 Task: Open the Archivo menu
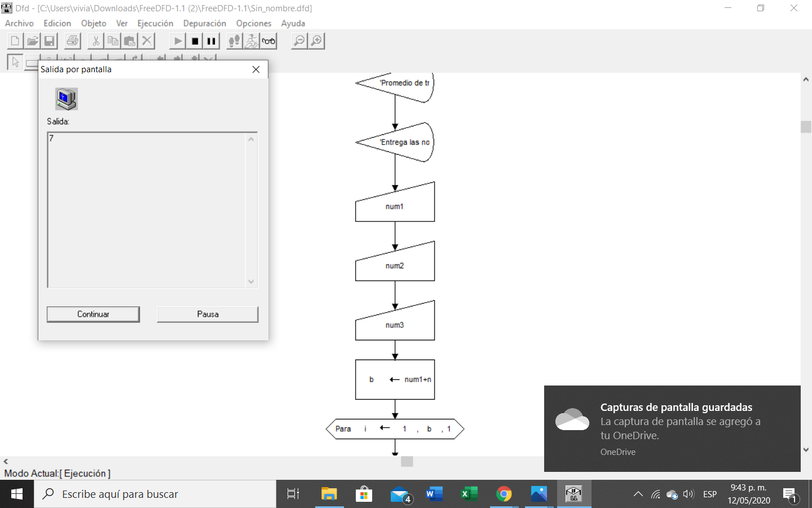(19, 23)
